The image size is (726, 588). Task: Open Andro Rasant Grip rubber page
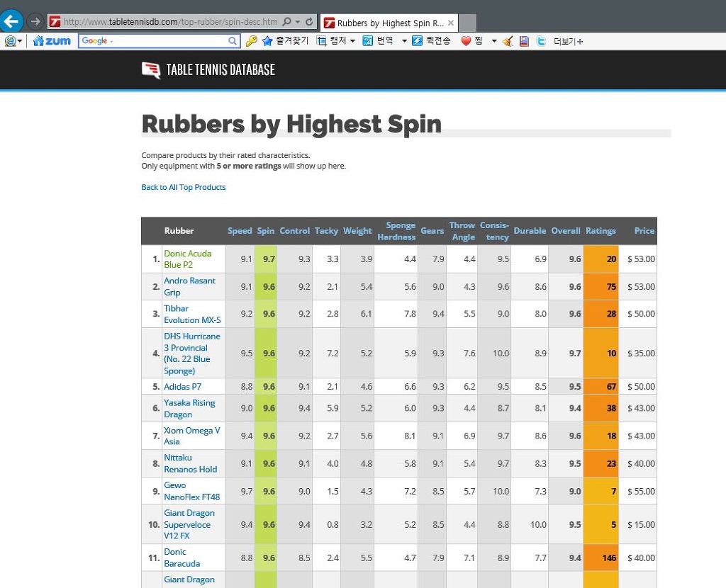pos(189,286)
